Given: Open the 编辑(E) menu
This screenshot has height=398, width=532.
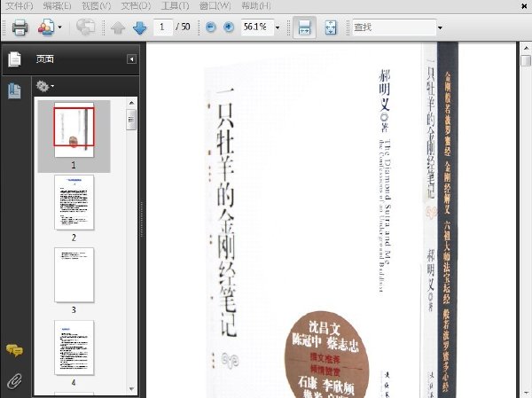Looking at the screenshot, I should tap(58, 5).
